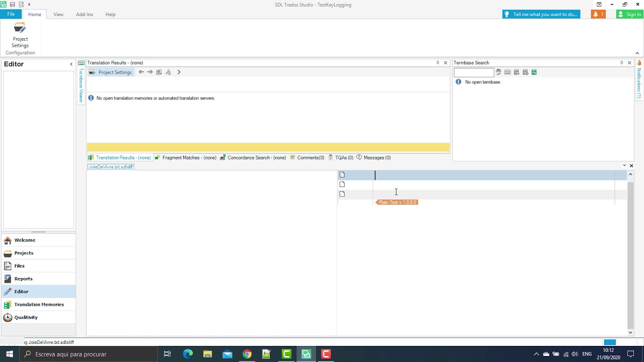Open Microsoft Edge from the taskbar
This screenshot has width=644, height=362.
(x=188, y=354)
